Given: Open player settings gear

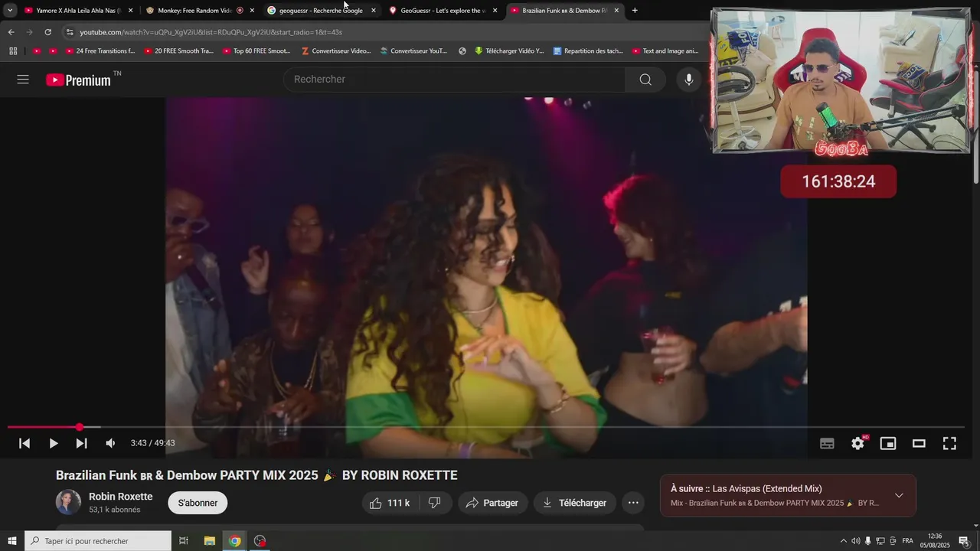Looking at the screenshot, I should 857,443.
